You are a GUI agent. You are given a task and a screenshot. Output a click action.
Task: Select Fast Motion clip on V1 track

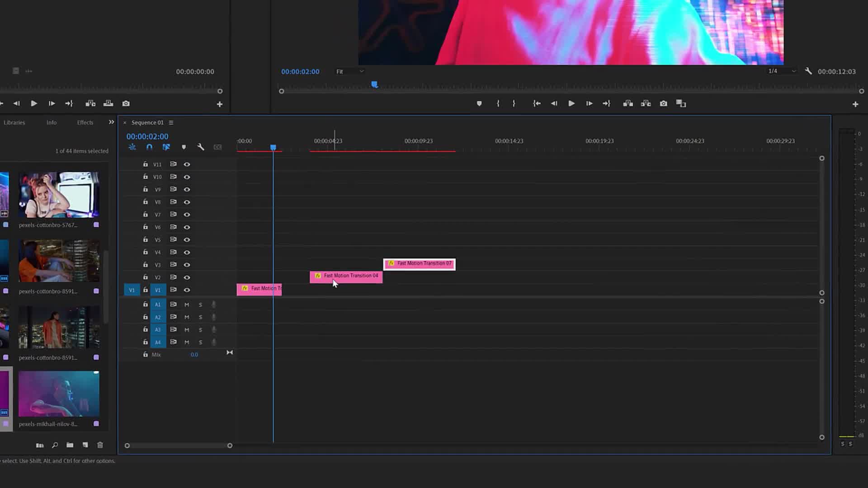pyautogui.click(x=259, y=289)
